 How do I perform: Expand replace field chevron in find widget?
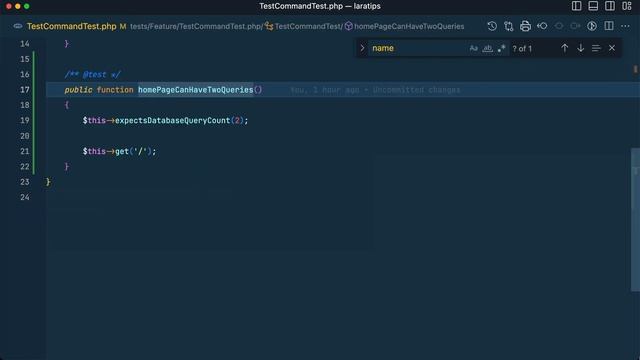pyautogui.click(x=362, y=48)
